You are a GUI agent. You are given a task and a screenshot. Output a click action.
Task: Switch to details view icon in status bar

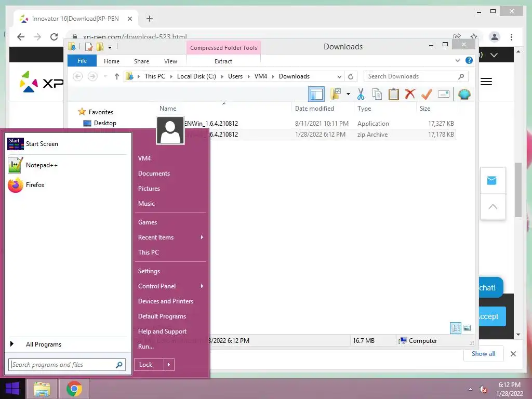click(x=456, y=328)
